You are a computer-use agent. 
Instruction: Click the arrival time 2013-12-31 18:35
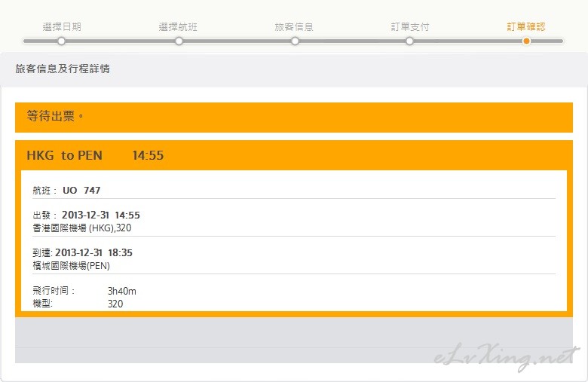(x=93, y=252)
